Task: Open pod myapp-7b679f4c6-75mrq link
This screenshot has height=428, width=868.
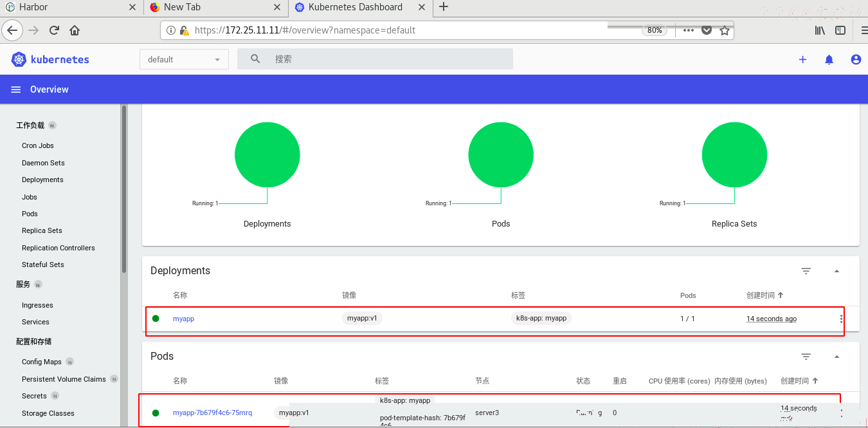Action: [212, 413]
